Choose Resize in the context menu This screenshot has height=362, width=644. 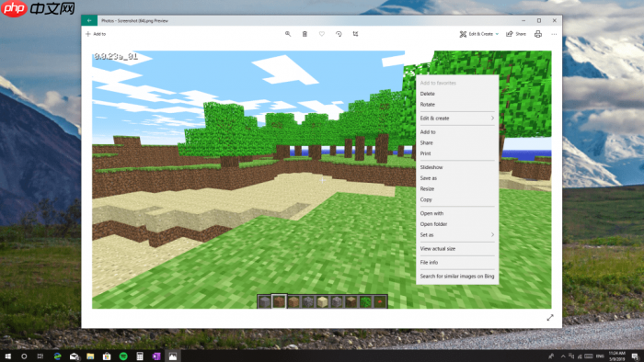tap(457, 188)
